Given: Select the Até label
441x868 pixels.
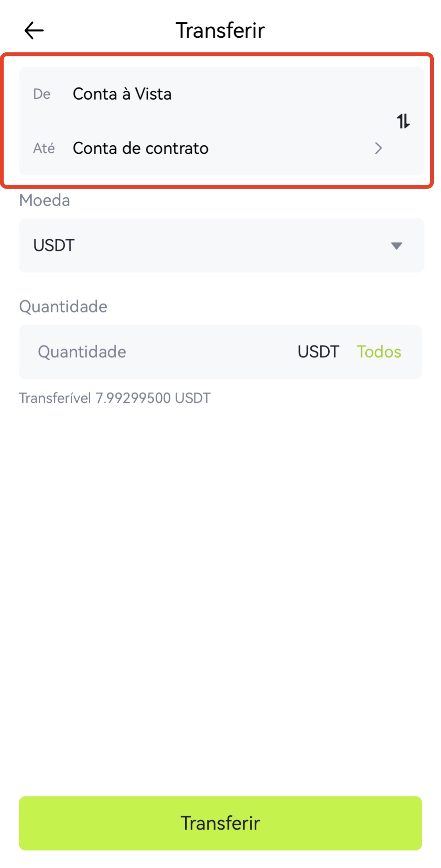Looking at the screenshot, I should click(44, 148).
